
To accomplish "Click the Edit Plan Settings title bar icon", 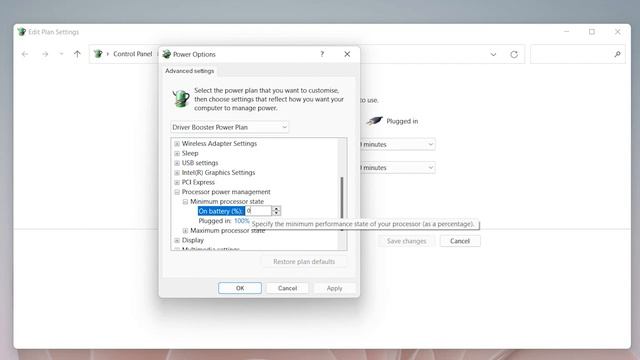I will pos(22,32).
